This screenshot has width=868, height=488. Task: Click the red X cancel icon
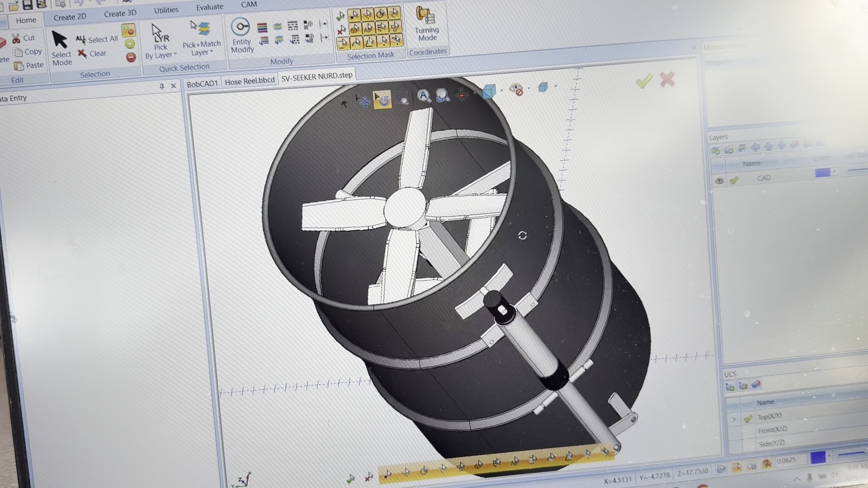click(x=667, y=80)
